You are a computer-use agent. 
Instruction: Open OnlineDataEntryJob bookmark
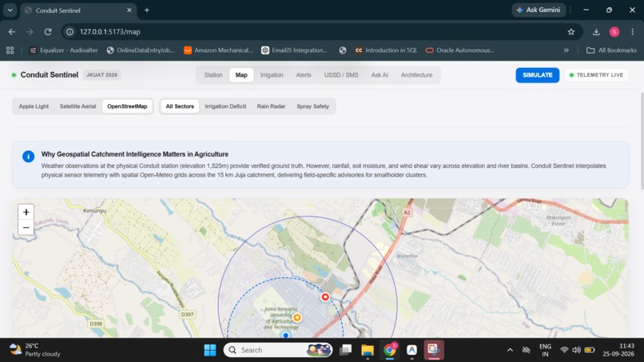(141, 50)
